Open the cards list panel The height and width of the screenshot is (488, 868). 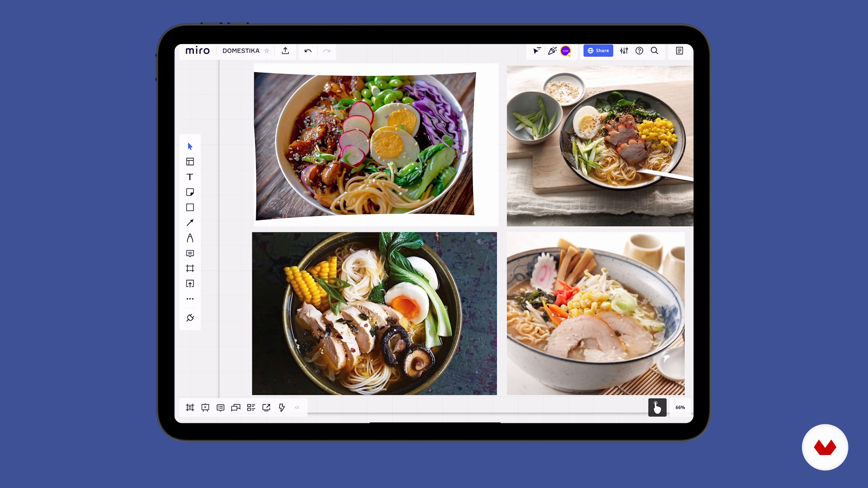(251, 408)
